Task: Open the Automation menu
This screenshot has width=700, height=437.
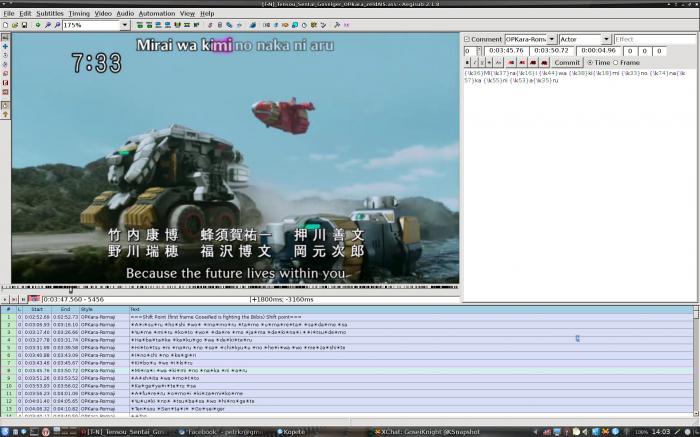Action: [x=157, y=13]
